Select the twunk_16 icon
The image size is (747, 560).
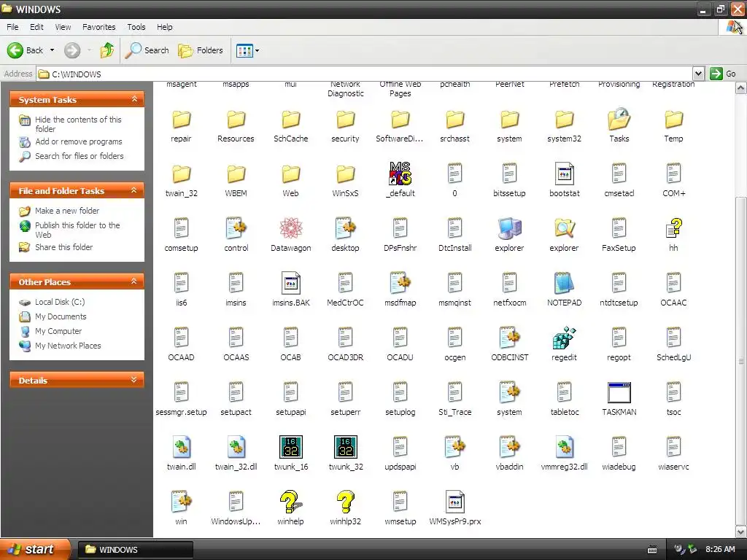(x=290, y=447)
